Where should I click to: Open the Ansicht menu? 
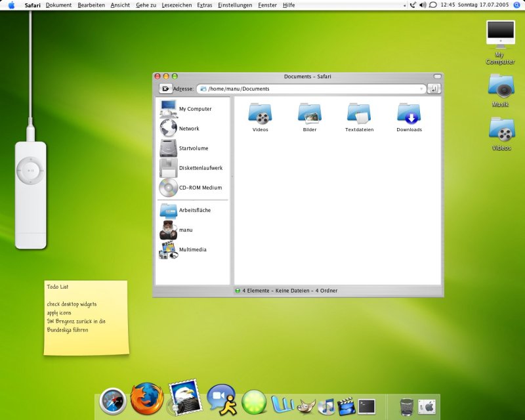coord(120,5)
